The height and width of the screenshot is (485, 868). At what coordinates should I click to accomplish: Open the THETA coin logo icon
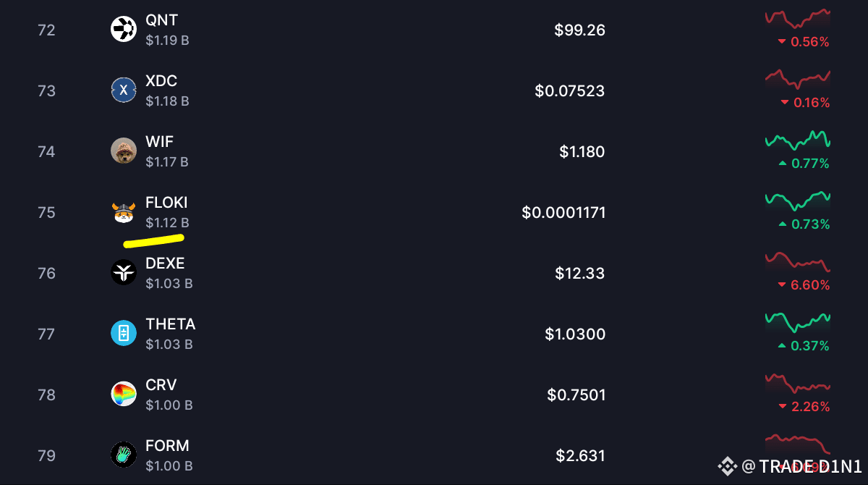click(x=124, y=334)
